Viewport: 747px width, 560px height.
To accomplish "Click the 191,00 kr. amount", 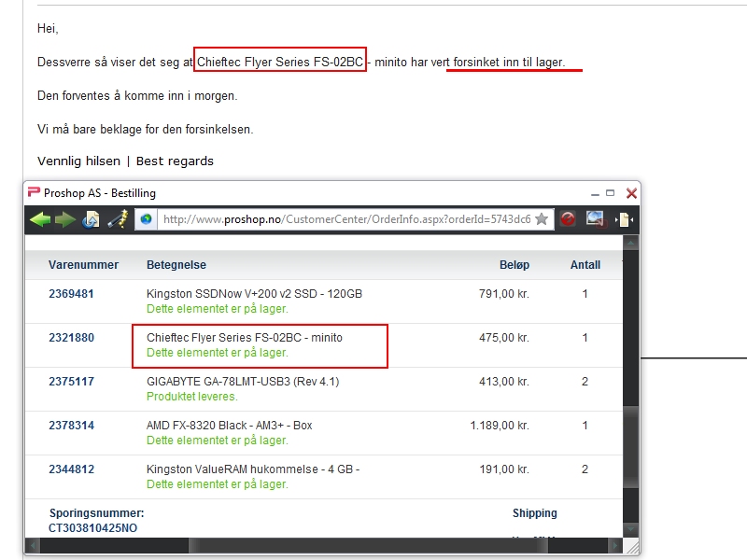I will click(504, 469).
